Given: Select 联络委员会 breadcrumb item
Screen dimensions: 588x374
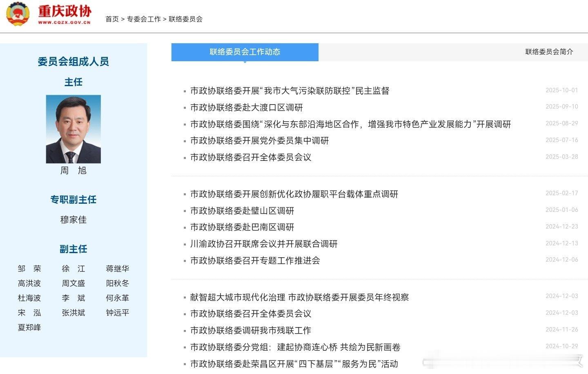Looking at the screenshot, I should (x=186, y=19).
